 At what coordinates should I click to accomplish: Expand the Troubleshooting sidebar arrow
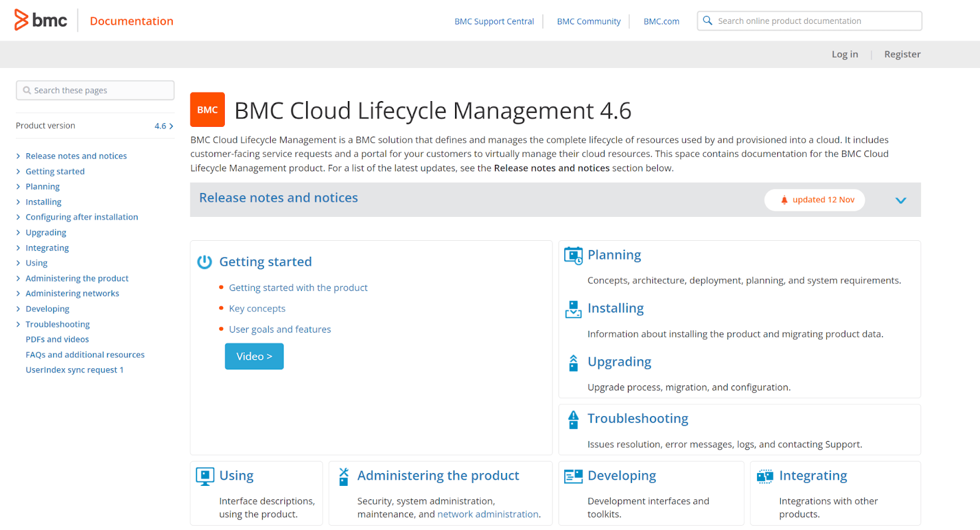click(18, 324)
